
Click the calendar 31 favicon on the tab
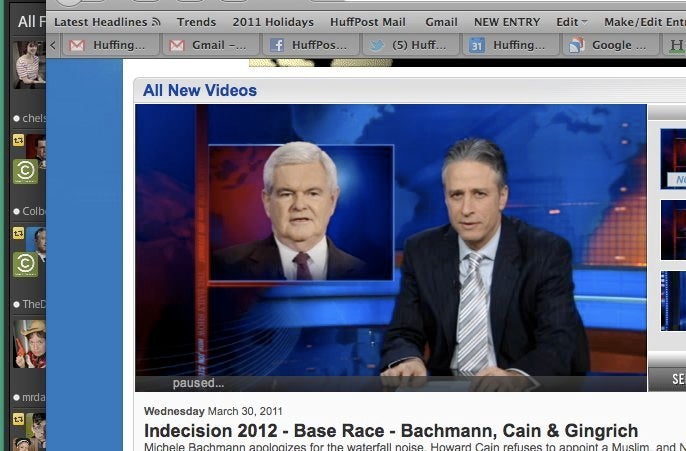[x=476, y=45]
